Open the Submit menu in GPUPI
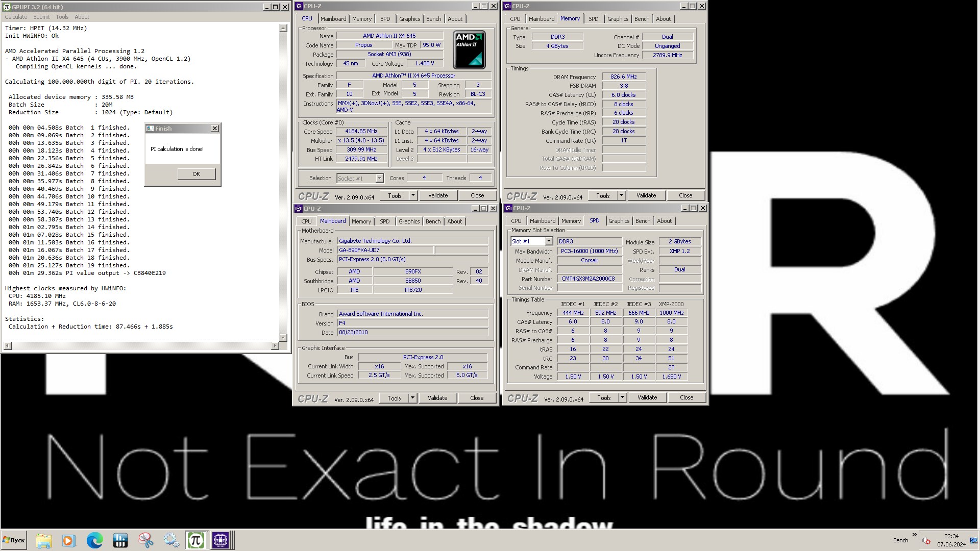980x551 pixels. pos(41,17)
